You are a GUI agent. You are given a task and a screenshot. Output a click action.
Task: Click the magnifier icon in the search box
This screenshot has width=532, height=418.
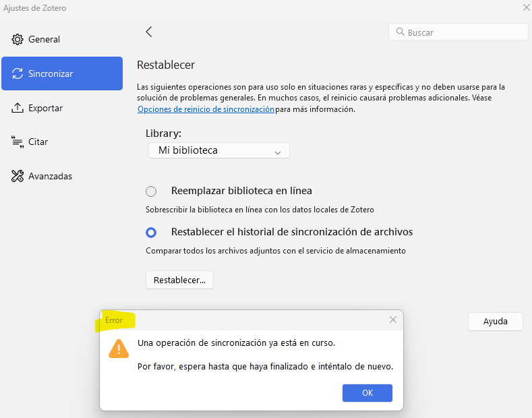coord(401,32)
